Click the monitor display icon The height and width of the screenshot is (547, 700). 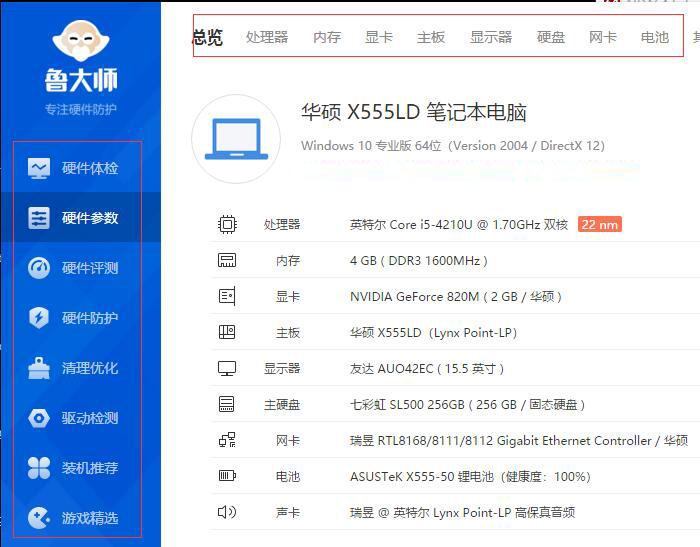[227, 368]
